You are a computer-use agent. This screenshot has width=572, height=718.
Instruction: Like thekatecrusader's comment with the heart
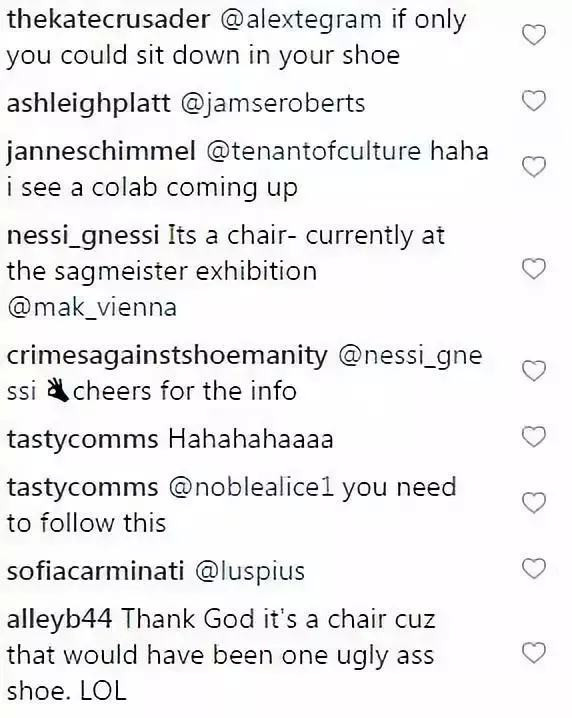click(x=534, y=36)
